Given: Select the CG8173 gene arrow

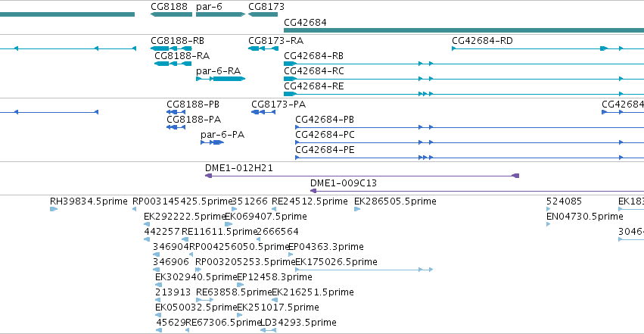Looking at the screenshot, I should click(x=263, y=14).
